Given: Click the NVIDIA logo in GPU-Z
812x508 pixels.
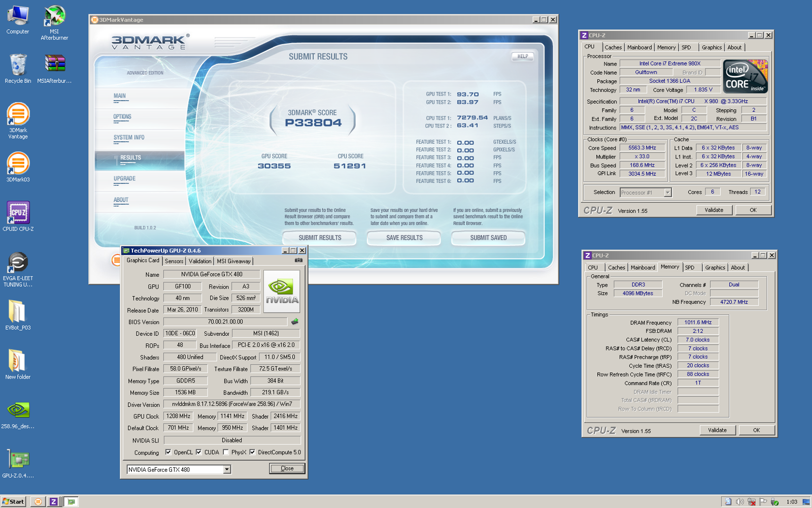Looking at the screenshot, I should tap(282, 291).
